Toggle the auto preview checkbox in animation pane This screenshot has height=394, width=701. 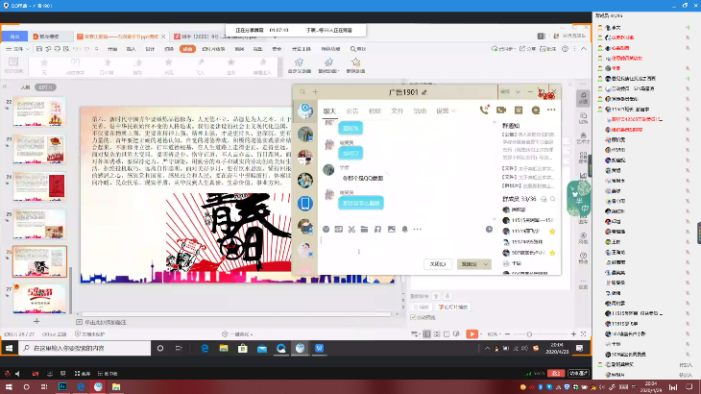(413, 317)
